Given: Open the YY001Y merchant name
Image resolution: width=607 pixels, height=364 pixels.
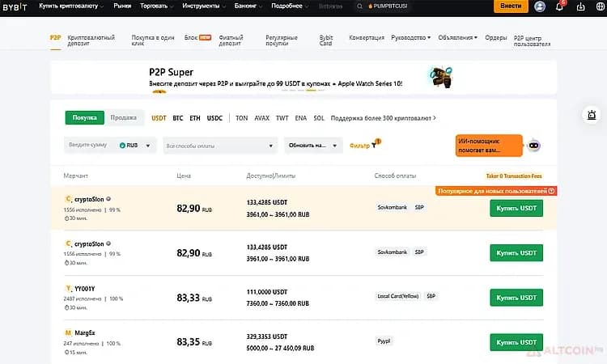Looking at the screenshot, I should [85, 289].
